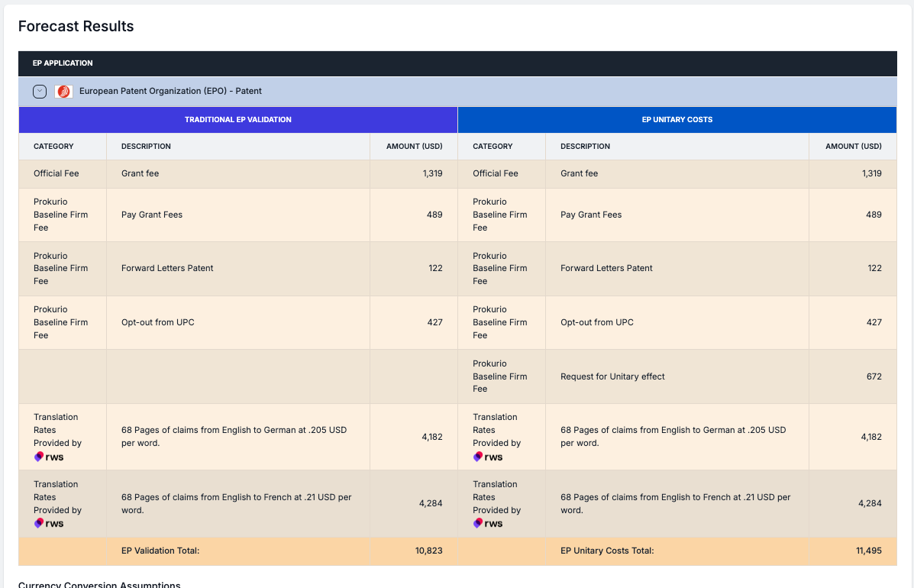Click the EP Validation Total amount 10,823

pyautogui.click(x=428, y=551)
